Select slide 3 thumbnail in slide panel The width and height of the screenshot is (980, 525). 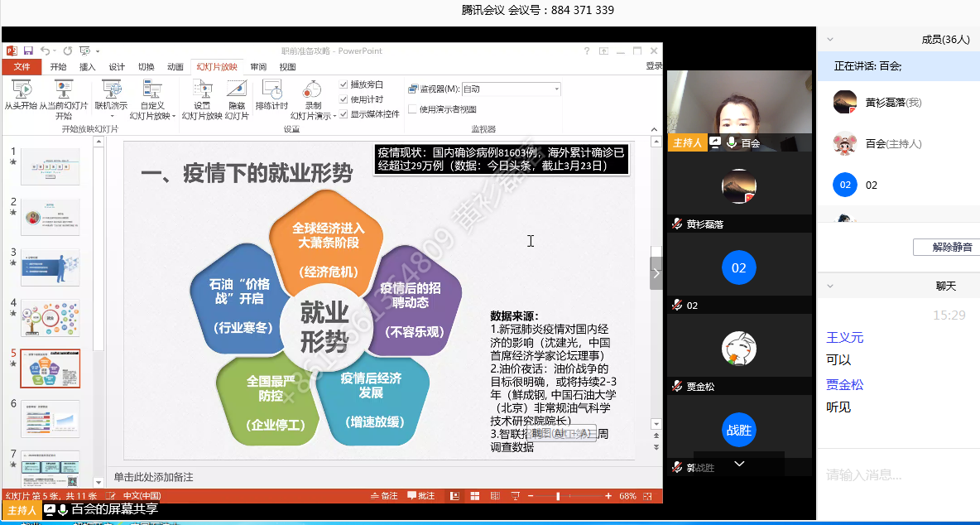(x=50, y=268)
